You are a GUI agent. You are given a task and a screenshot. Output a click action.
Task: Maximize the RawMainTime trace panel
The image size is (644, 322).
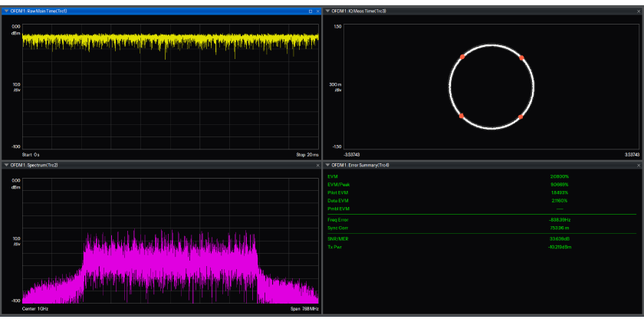click(310, 11)
